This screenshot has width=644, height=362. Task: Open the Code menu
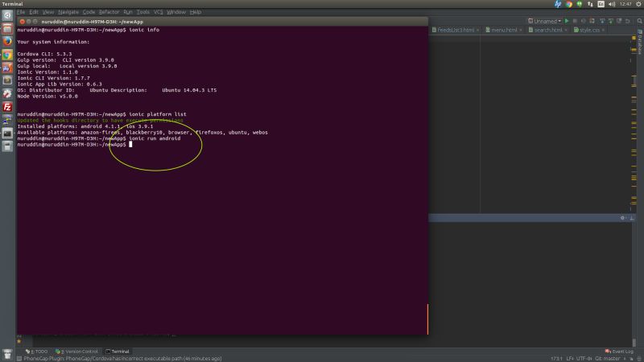(x=89, y=12)
